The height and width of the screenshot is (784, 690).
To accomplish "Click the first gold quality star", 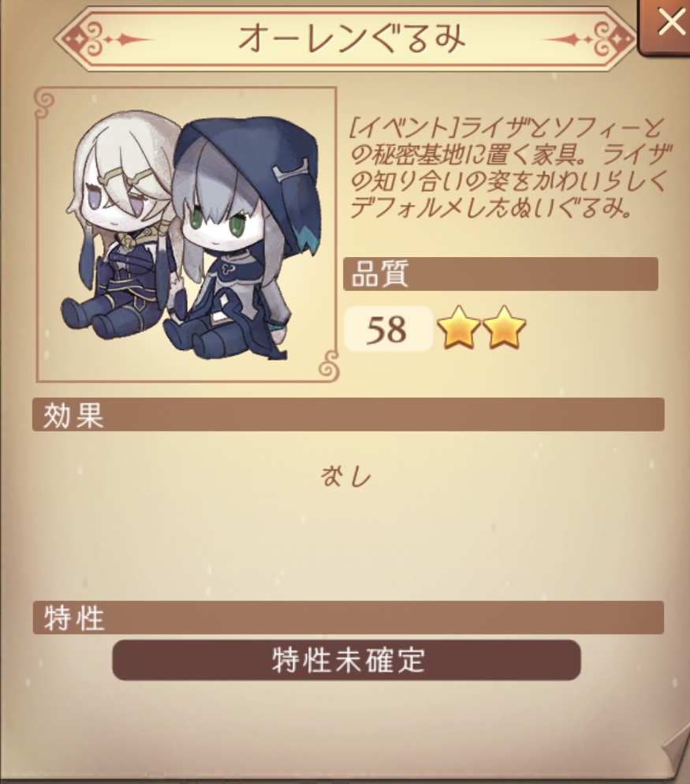I will click(458, 328).
